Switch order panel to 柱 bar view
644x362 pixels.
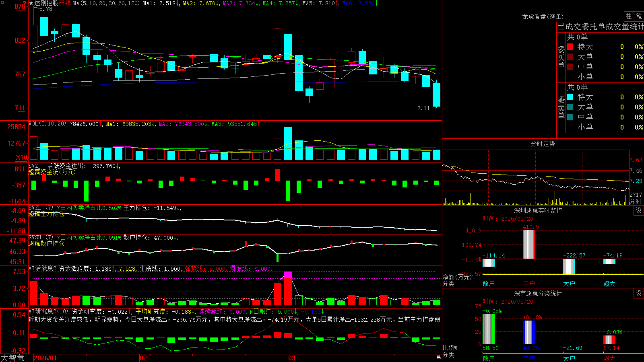(x=629, y=16)
